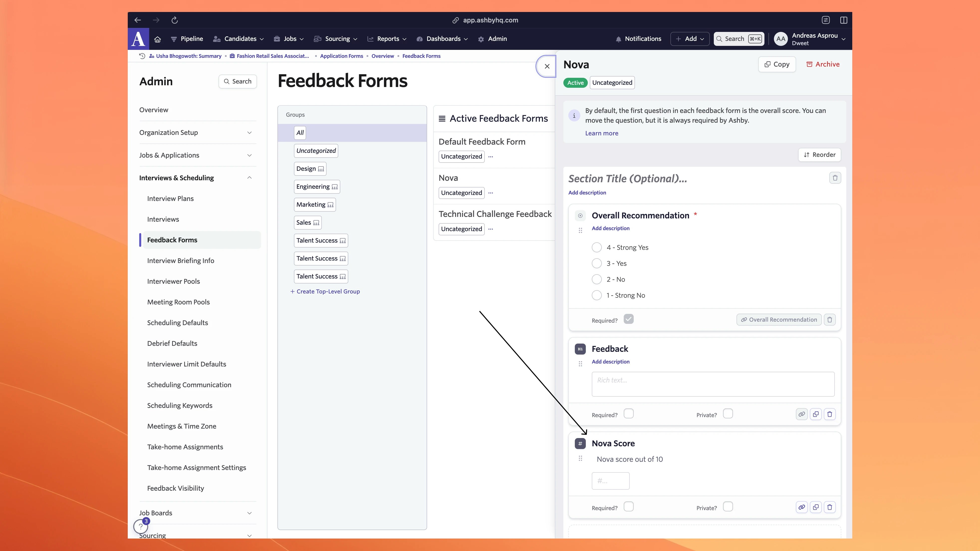Viewport: 980px width, 551px height.
Task: Select the 4 - Strong Yes rating
Action: point(597,247)
